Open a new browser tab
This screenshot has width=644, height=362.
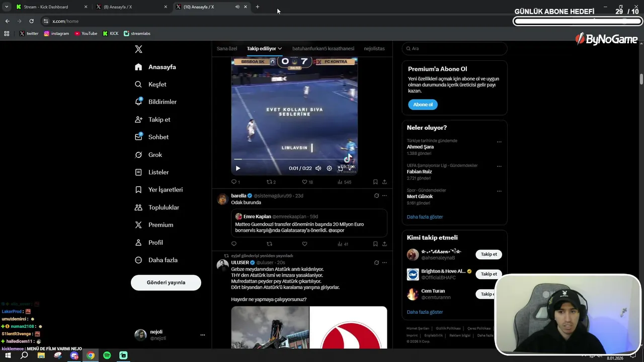pos(258,7)
